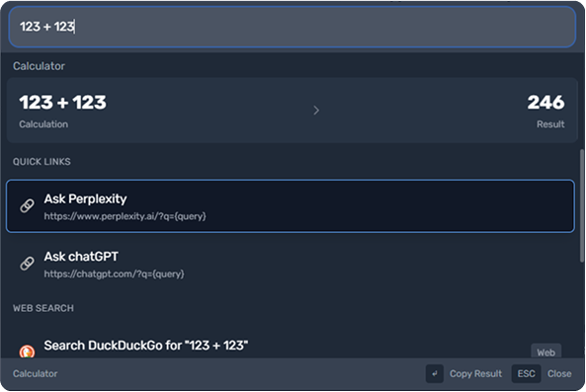Click the Enter key icon beside Copy Result
Image resolution: width=586 pixels, height=392 pixels.
(x=434, y=373)
